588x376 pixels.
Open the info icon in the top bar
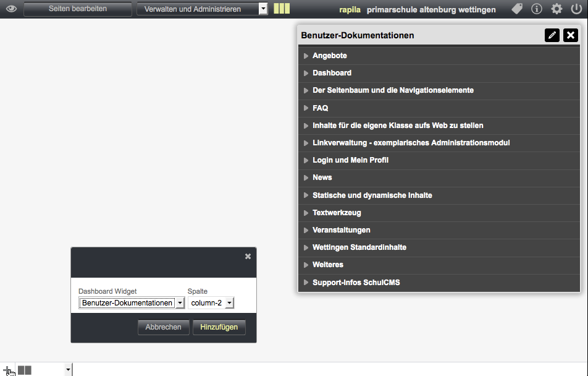[x=537, y=9]
